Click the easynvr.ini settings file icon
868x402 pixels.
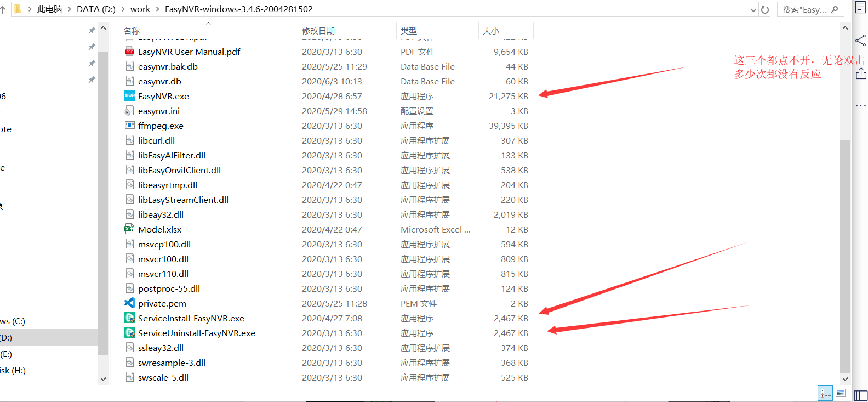[x=129, y=111]
